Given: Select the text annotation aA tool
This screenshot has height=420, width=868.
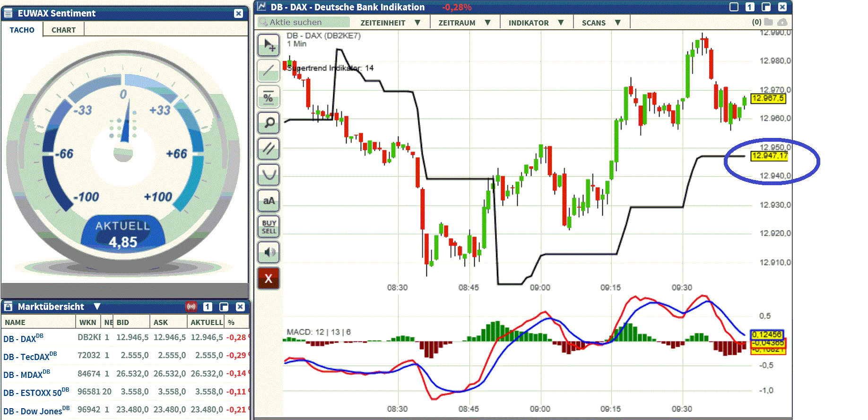Looking at the screenshot, I should tap(269, 200).
